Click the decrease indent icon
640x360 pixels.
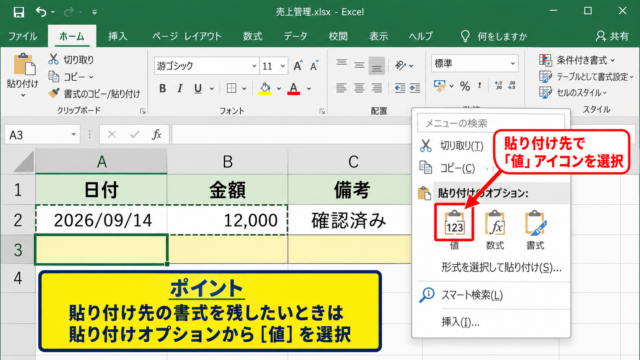click(x=400, y=88)
